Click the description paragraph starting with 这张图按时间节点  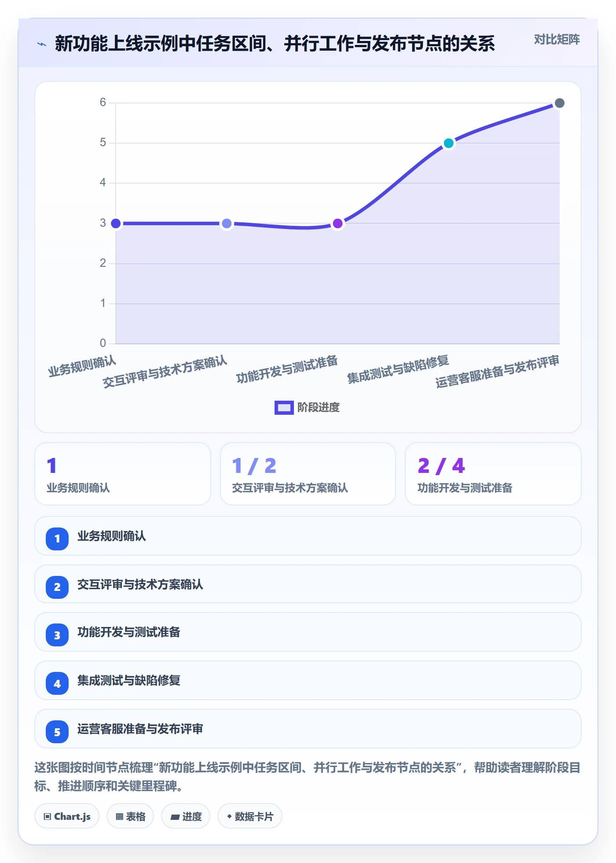click(308, 777)
